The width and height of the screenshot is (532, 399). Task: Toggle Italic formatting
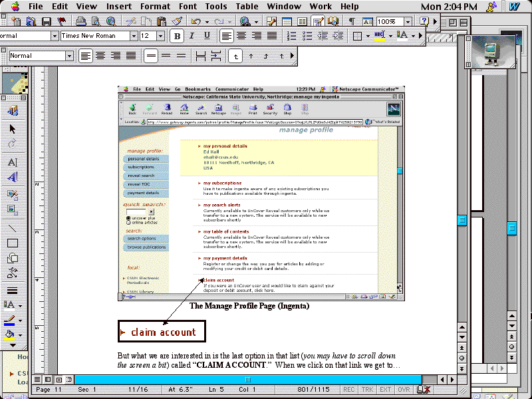192,36
